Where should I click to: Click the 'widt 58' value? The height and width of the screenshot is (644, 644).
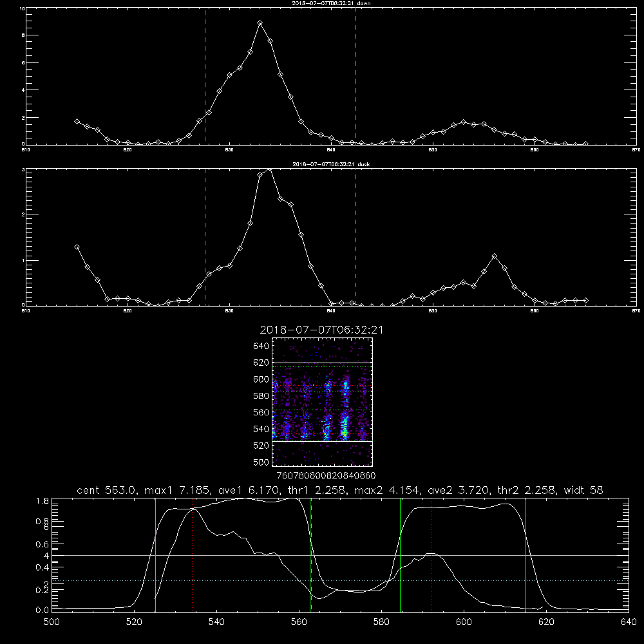click(583, 490)
